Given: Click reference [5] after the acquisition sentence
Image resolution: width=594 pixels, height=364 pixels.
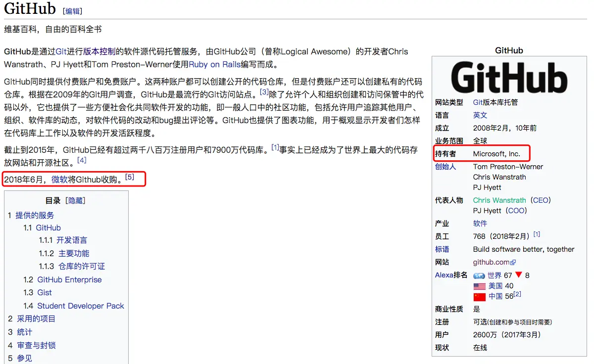Looking at the screenshot, I should click(130, 176).
